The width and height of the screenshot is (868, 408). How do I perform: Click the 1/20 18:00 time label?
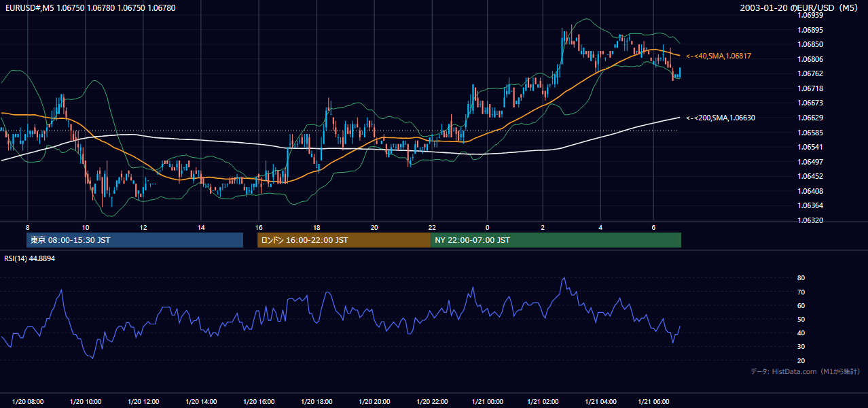(x=317, y=402)
